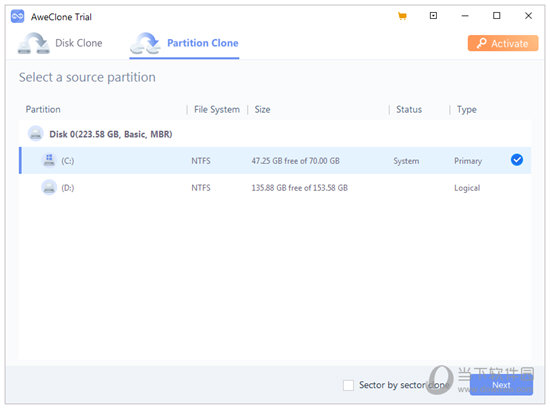Click the NTFS cell in the D row
The image size is (550, 409).
click(x=201, y=188)
